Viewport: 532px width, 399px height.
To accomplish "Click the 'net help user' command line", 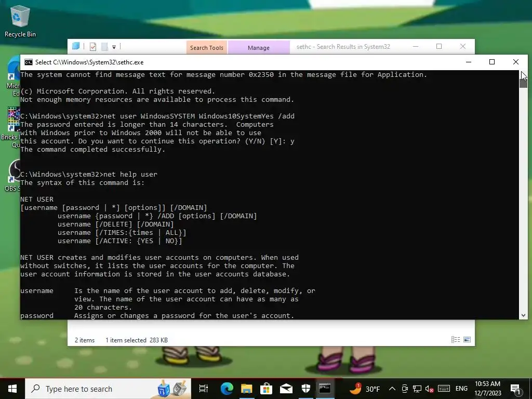I will (x=89, y=175).
